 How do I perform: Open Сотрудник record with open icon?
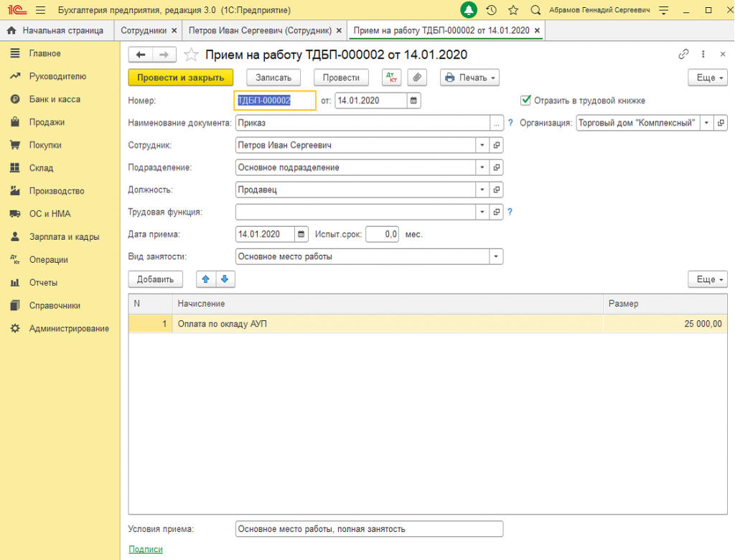coord(496,146)
